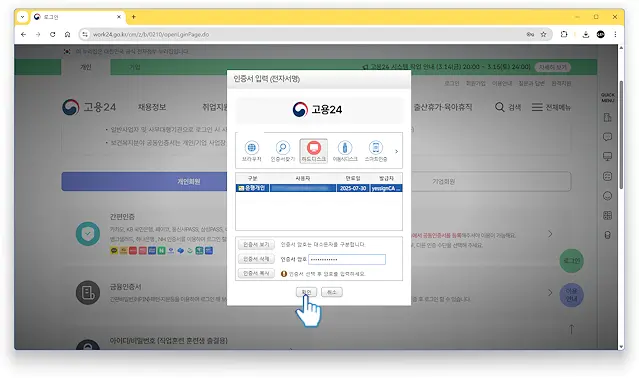Viewport: 639px width, 378px height.
Task: Show more storage options with right chevron
Action: point(397,151)
